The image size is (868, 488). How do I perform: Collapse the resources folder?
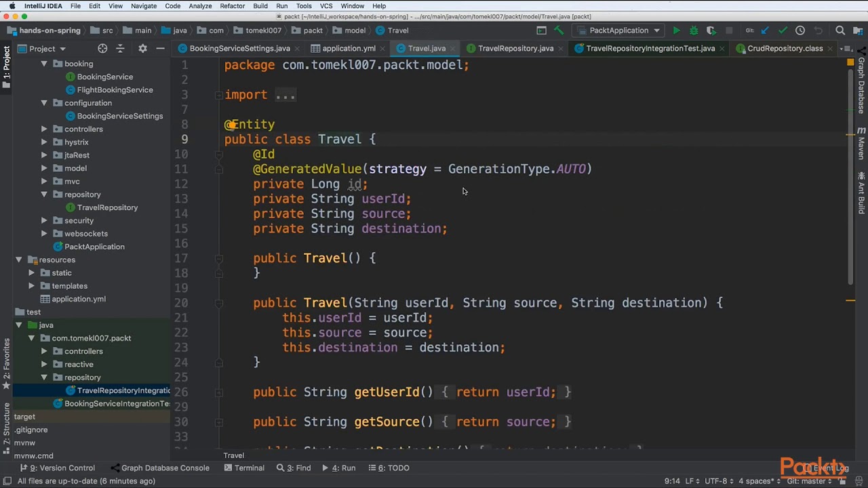click(x=19, y=260)
